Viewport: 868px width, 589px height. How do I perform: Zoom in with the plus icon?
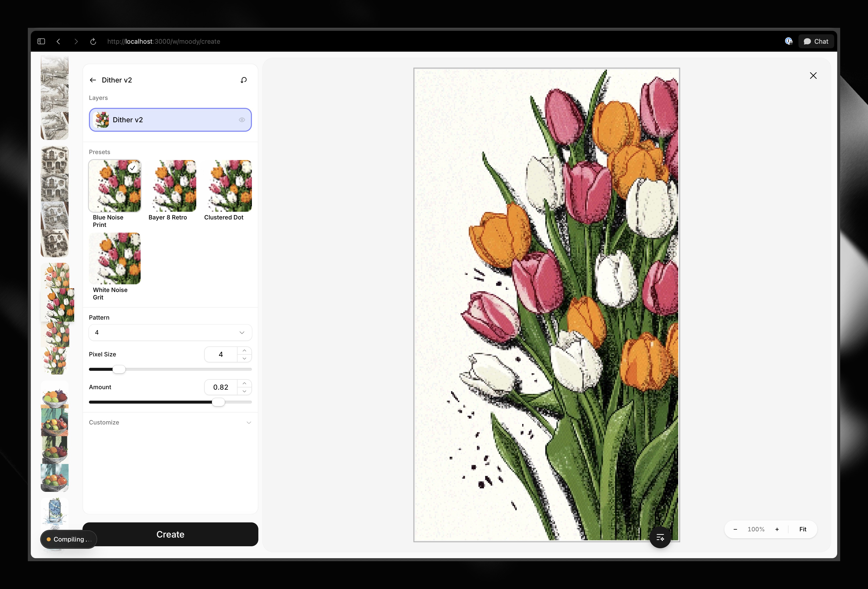[777, 529]
